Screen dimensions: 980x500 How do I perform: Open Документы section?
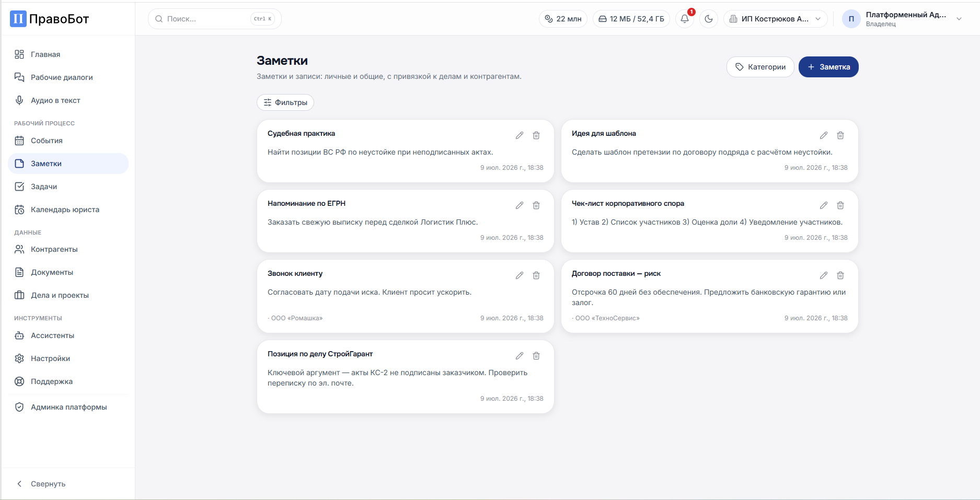tap(68, 272)
